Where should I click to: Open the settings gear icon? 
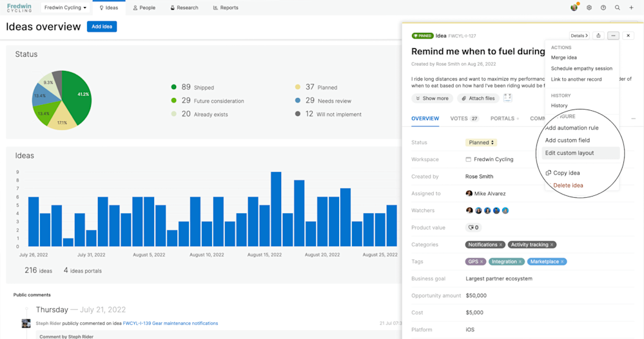(x=589, y=7)
